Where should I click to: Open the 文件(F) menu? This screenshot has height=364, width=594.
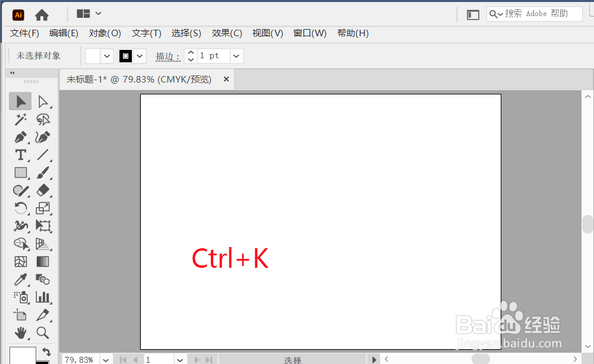pos(24,33)
